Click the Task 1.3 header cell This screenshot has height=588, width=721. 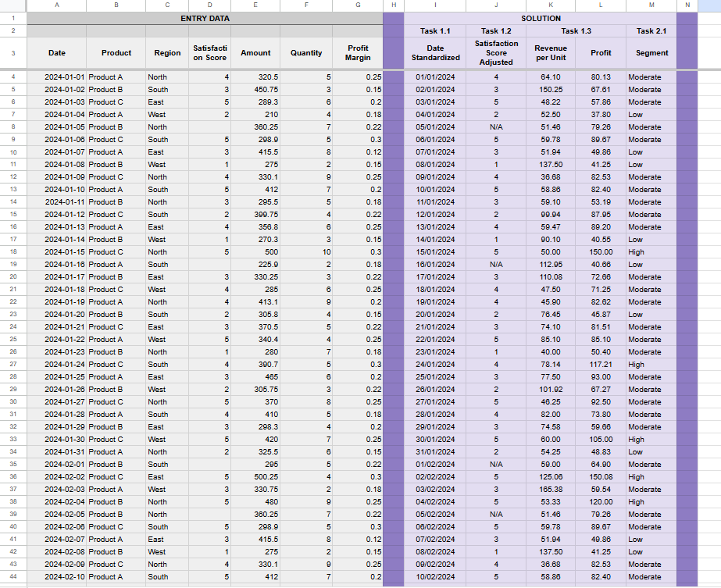click(x=576, y=30)
